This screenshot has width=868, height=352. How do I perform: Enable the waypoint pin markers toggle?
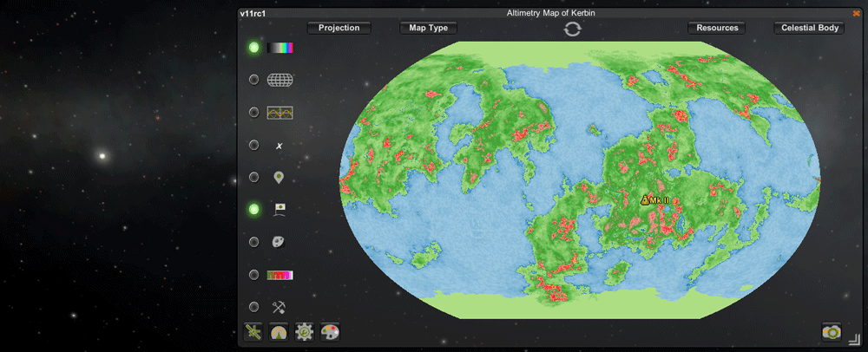coord(254,178)
